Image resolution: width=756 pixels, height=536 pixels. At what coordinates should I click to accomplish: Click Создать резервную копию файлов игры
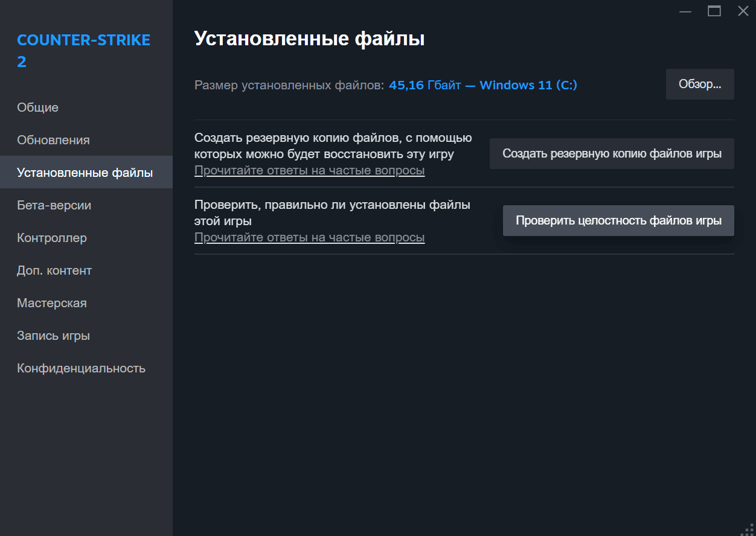pos(612,153)
